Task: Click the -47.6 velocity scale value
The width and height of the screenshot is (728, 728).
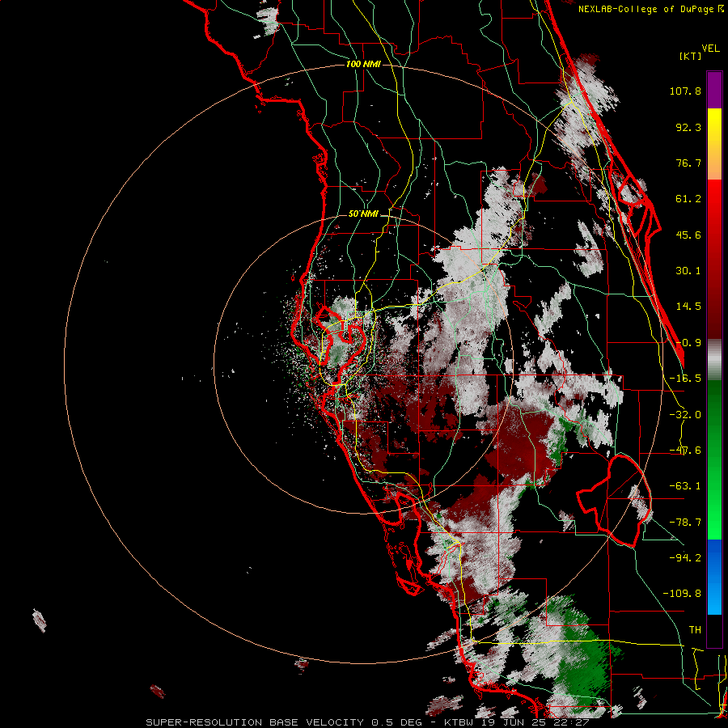Action: coord(685,451)
